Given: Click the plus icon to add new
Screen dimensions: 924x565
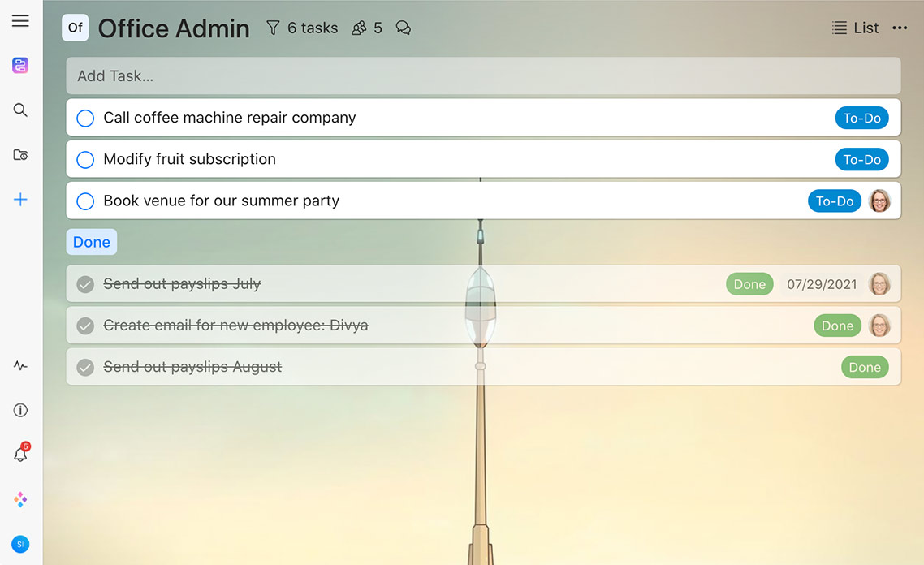Looking at the screenshot, I should tap(20, 200).
